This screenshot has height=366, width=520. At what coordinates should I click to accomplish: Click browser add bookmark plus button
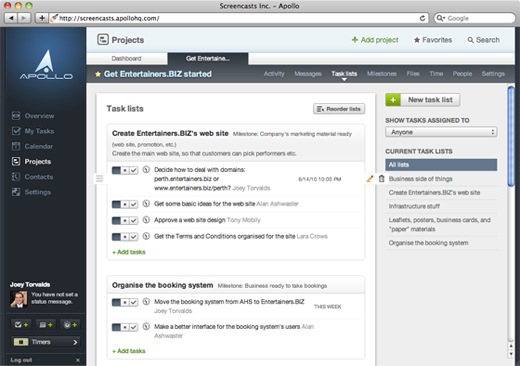click(x=42, y=18)
